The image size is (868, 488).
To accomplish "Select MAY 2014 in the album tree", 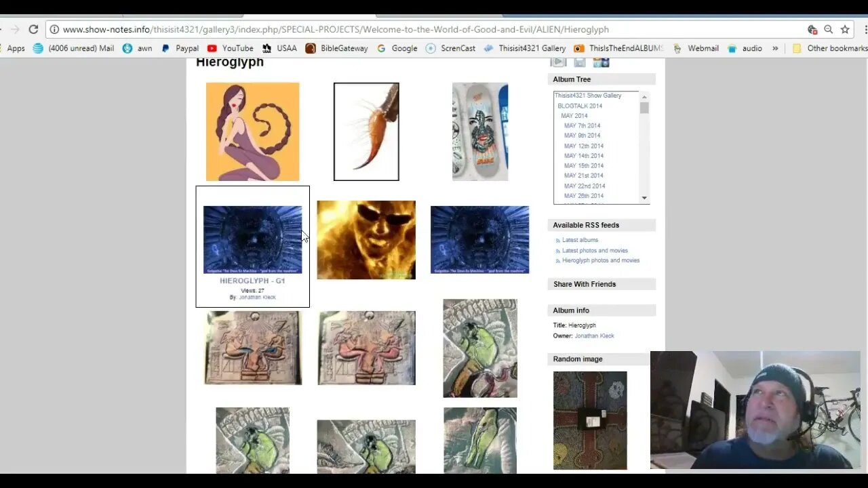I will point(574,116).
